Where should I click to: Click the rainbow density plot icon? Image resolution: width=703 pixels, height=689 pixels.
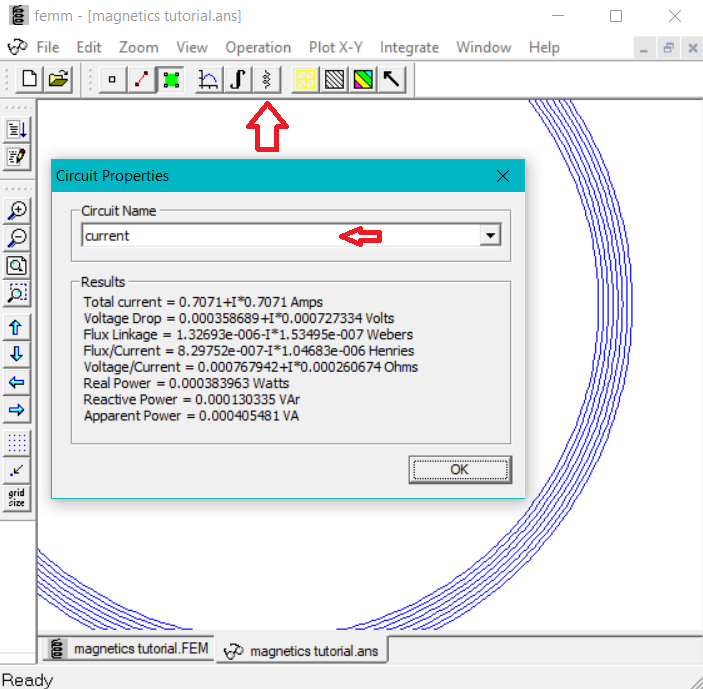[363, 80]
